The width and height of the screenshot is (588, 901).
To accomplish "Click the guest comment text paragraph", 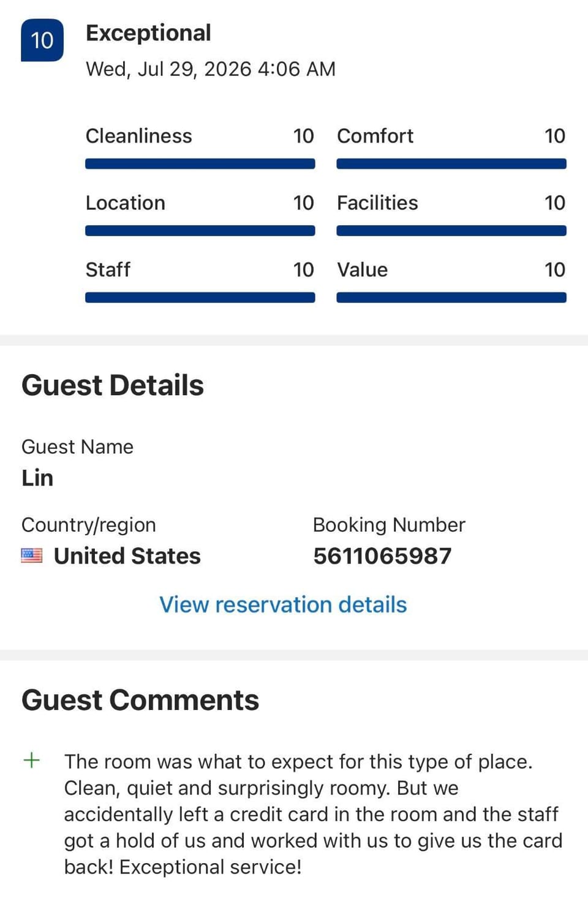I will pyautogui.click(x=313, y=814).
